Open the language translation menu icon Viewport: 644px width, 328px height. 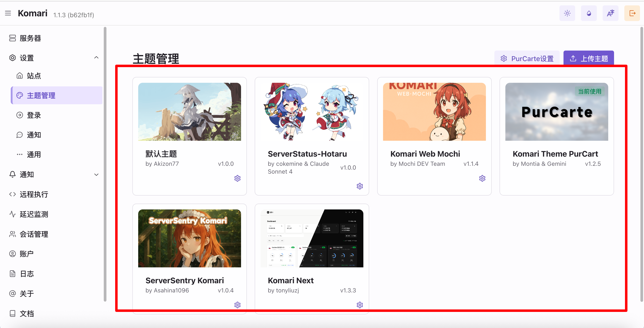pos(610,13)
